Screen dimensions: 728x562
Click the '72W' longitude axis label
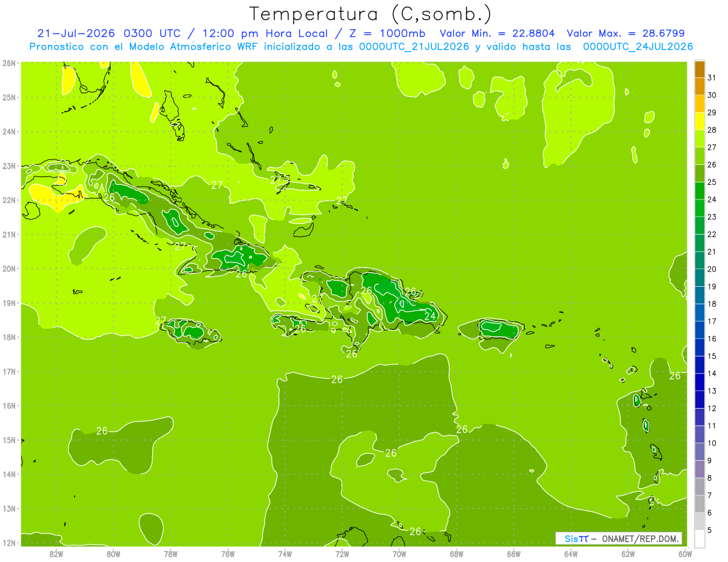tap(342, 554)
